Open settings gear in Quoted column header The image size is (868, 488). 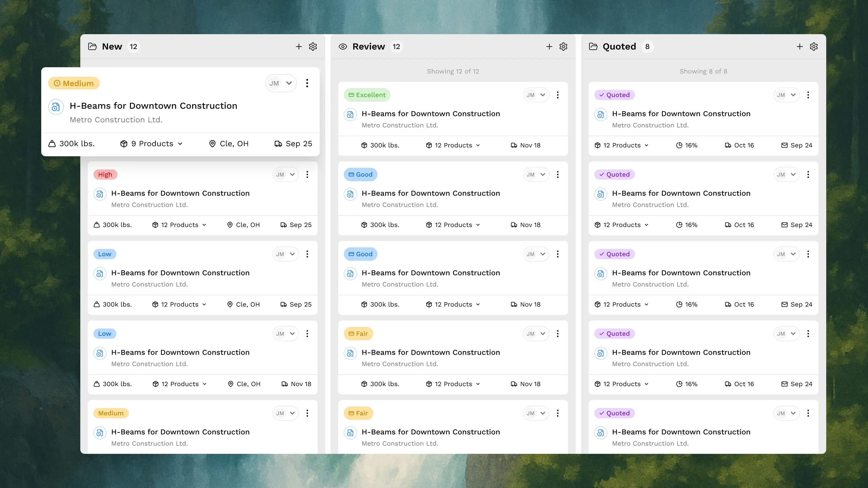814,46
